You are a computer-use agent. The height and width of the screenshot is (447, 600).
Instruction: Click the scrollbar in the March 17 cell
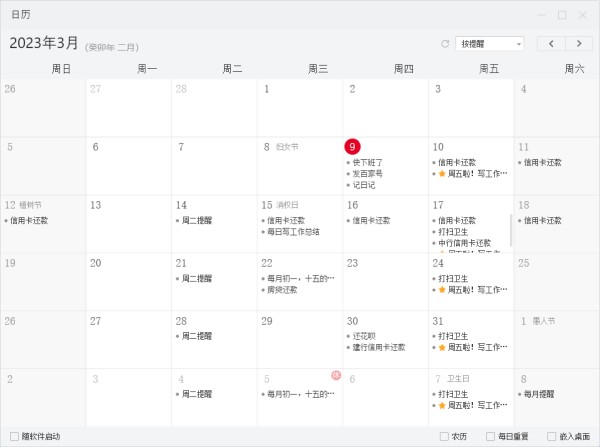click(x=511, y=230)
